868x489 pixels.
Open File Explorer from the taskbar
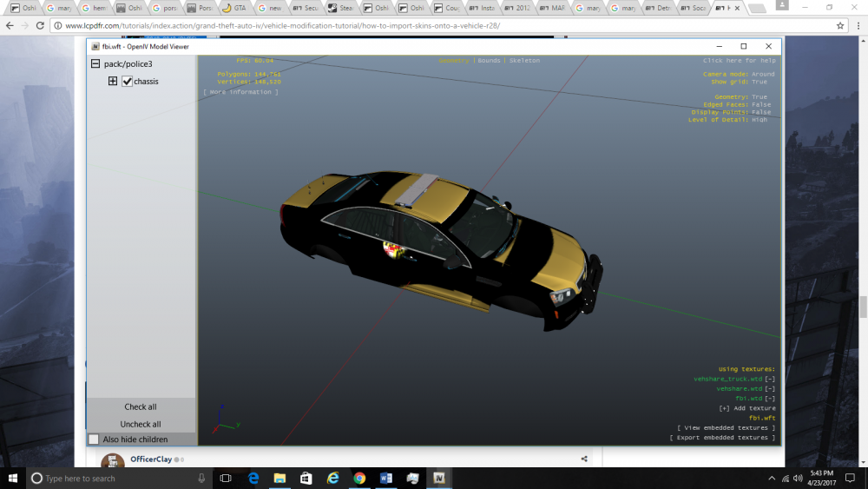[x=279, y=479]
